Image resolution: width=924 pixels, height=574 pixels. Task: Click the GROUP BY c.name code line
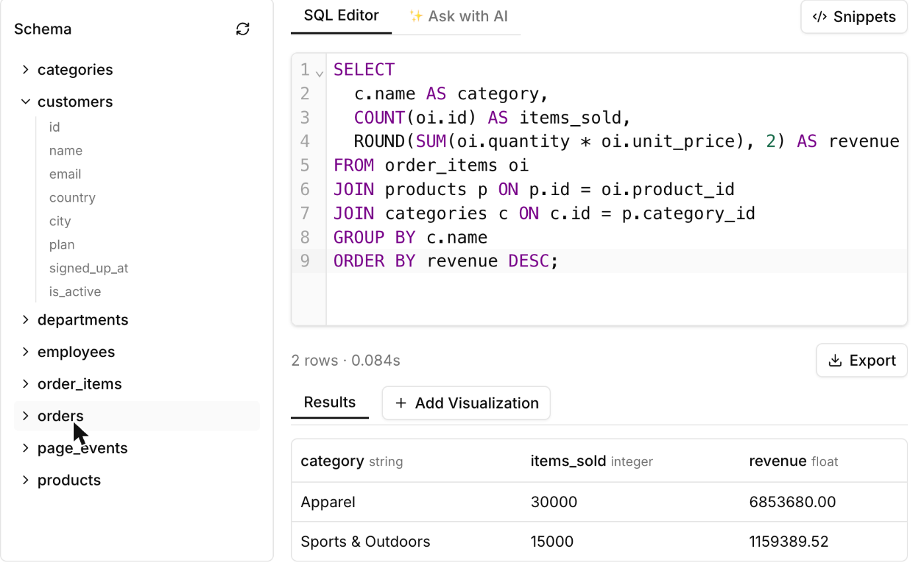[410, 237]
